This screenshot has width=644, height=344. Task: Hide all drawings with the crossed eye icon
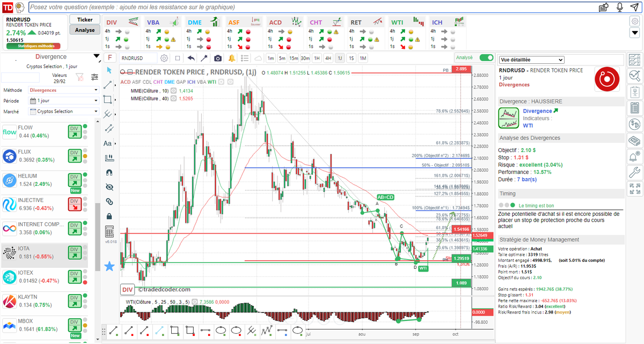coord(109,187)
